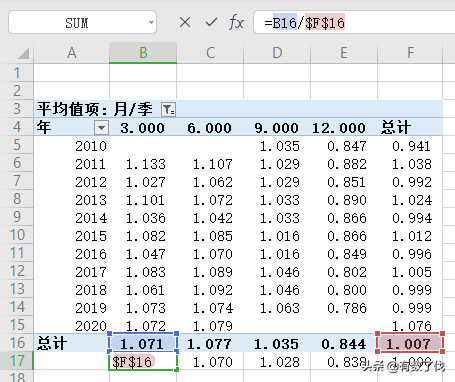Confirm the formula with the checkmark icon
Screen dimensions: 455x382
[x=211, y=23]
